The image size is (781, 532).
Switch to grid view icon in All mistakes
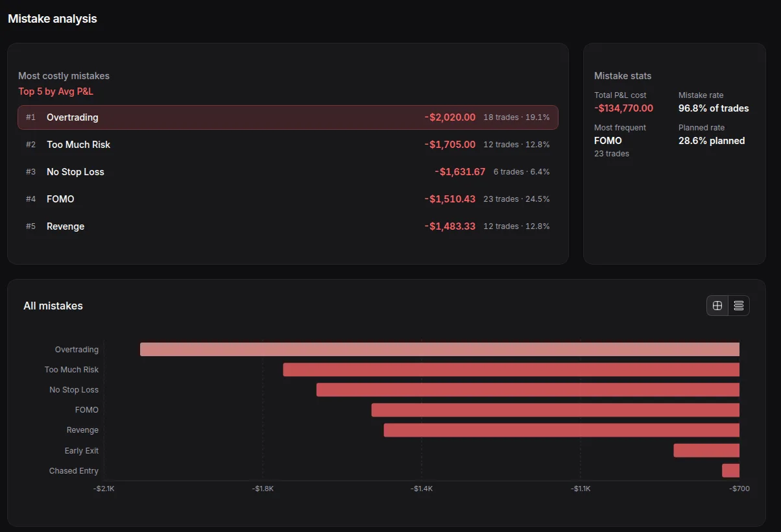coord(717,306)
